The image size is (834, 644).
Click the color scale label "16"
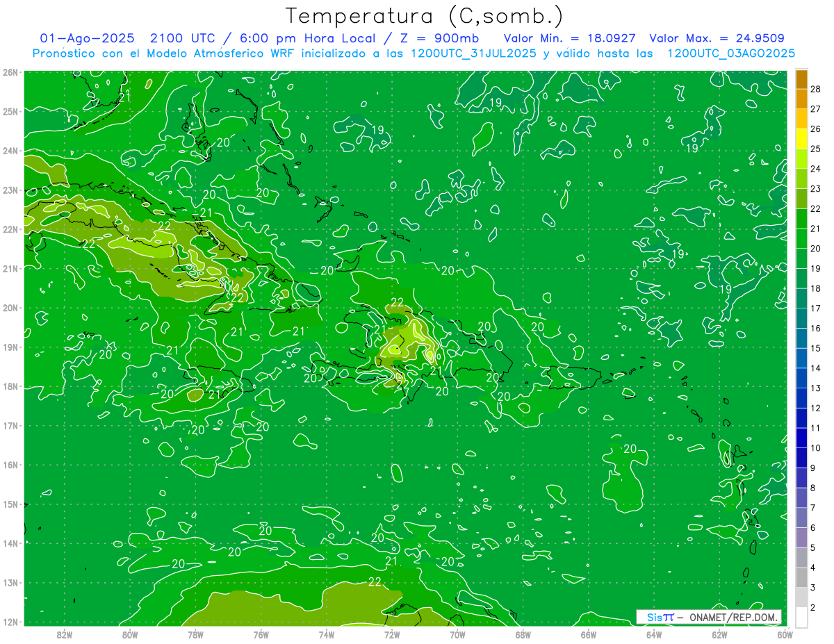816,328
